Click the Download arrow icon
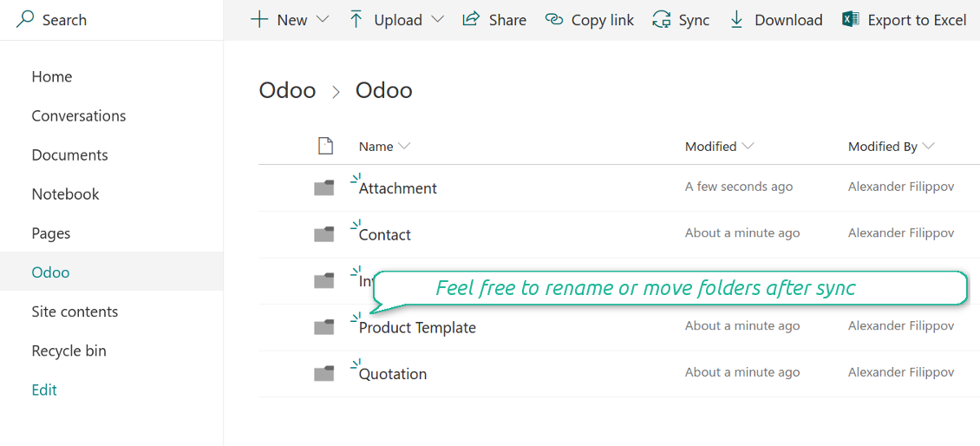Viewport: 980px width, 446px height. pos(736,19)
